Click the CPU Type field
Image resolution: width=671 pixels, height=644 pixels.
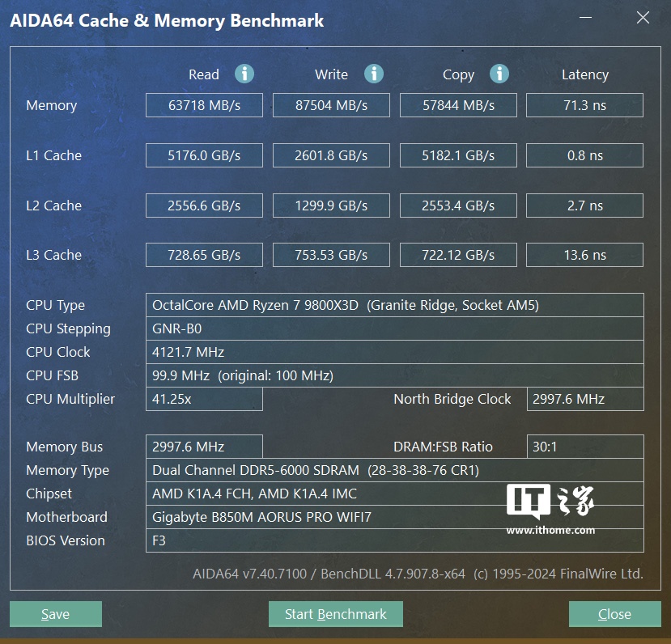point(394,305)
